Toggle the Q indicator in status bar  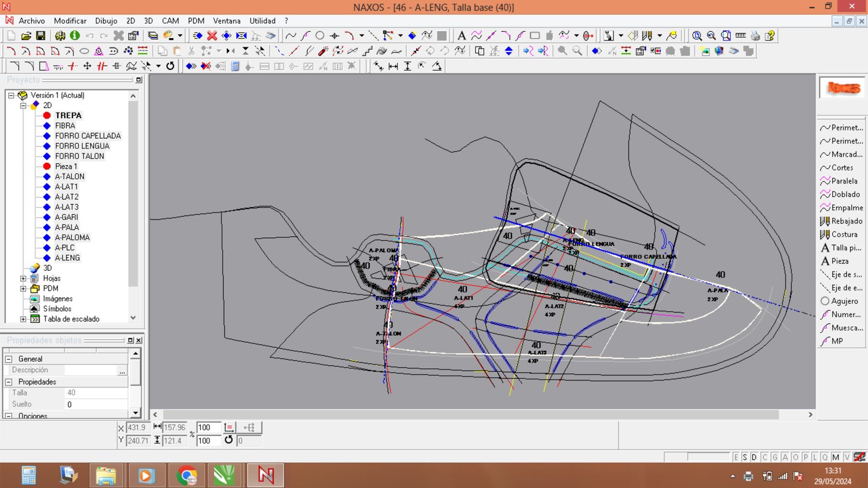click(x=825, y=457)
